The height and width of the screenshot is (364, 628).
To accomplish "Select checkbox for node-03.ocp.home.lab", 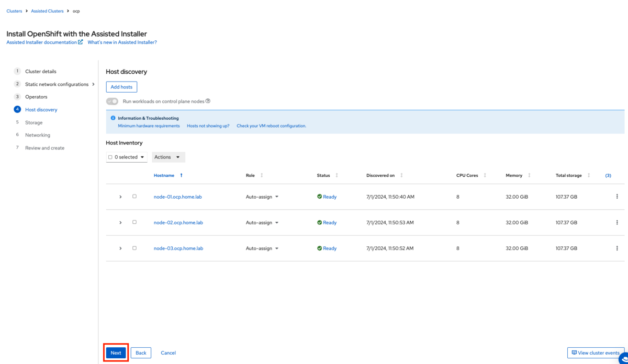I will (x=134, y=248).
